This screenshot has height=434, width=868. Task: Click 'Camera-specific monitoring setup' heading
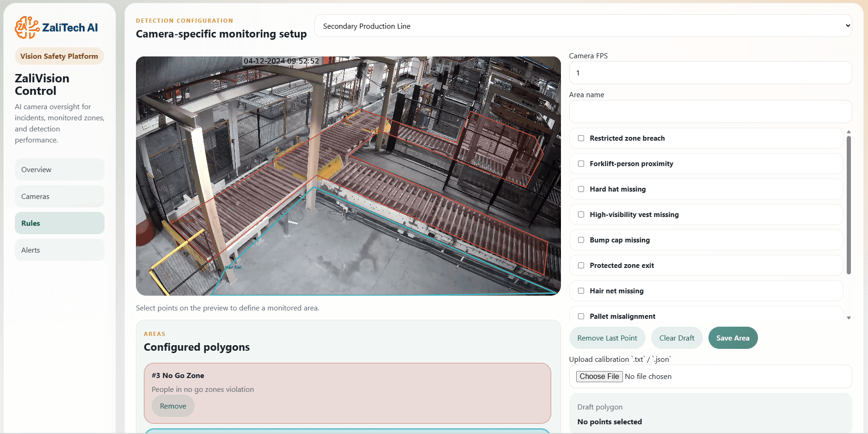tap(221, 34)
